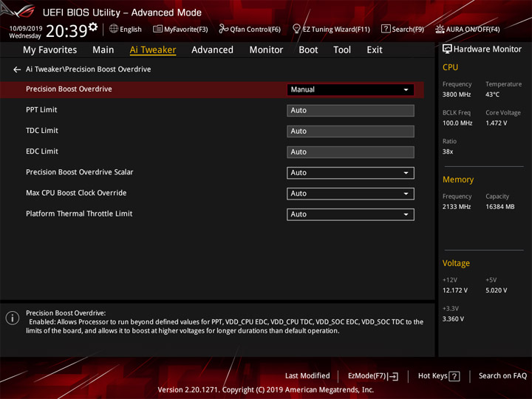Click the PPT Limit input field
Viewport: 532px width, 399px height.
coord(350,110)
